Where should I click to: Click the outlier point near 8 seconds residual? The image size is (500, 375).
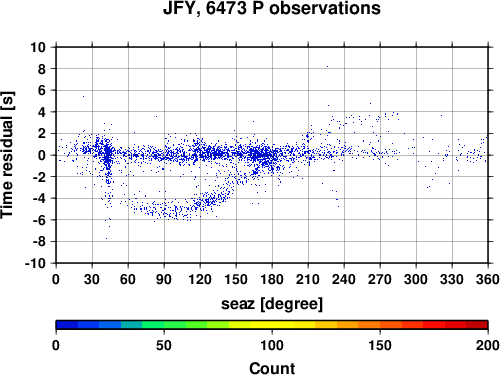327,66
